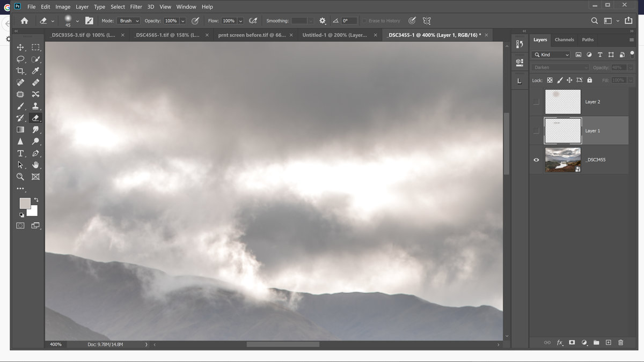Open brush preset picker arrow
Viewport: 644px width, 362px height.
tap(77, 21)
